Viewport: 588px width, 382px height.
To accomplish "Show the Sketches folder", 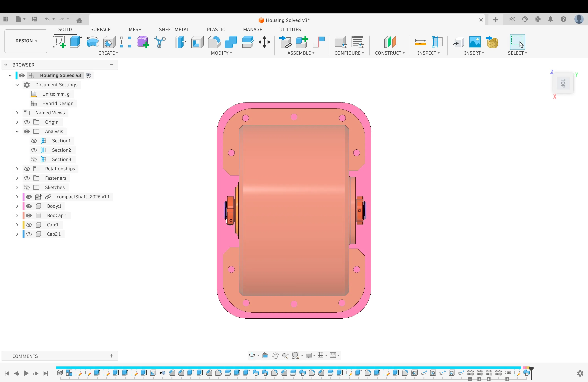I will (27, 187).
